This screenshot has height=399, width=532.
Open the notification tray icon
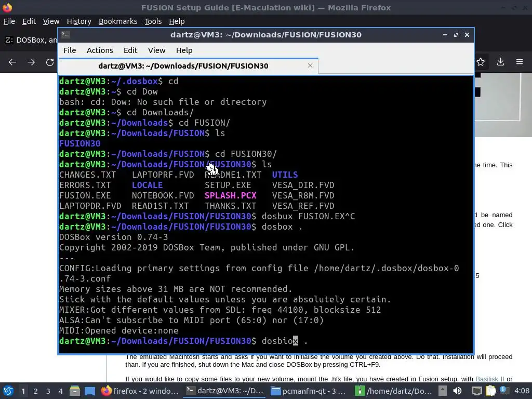tap(503, 390)
